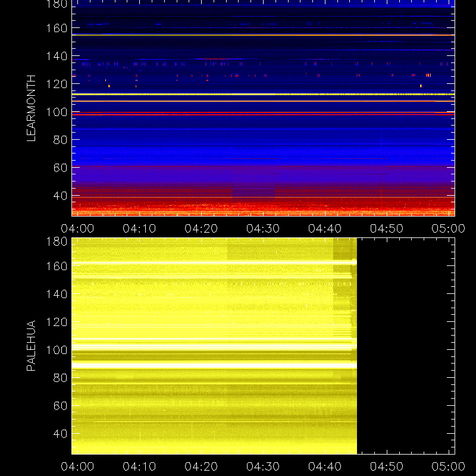Click 04:50 time label under Learmonth plot
This screenshot has width=476, height=476.
[x=386, y=228]
